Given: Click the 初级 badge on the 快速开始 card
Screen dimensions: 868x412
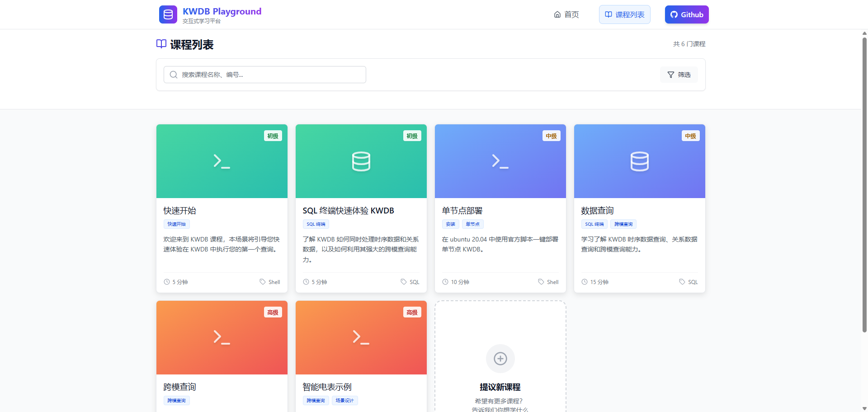Looking at the screenshot, I should tap(273, 136).
